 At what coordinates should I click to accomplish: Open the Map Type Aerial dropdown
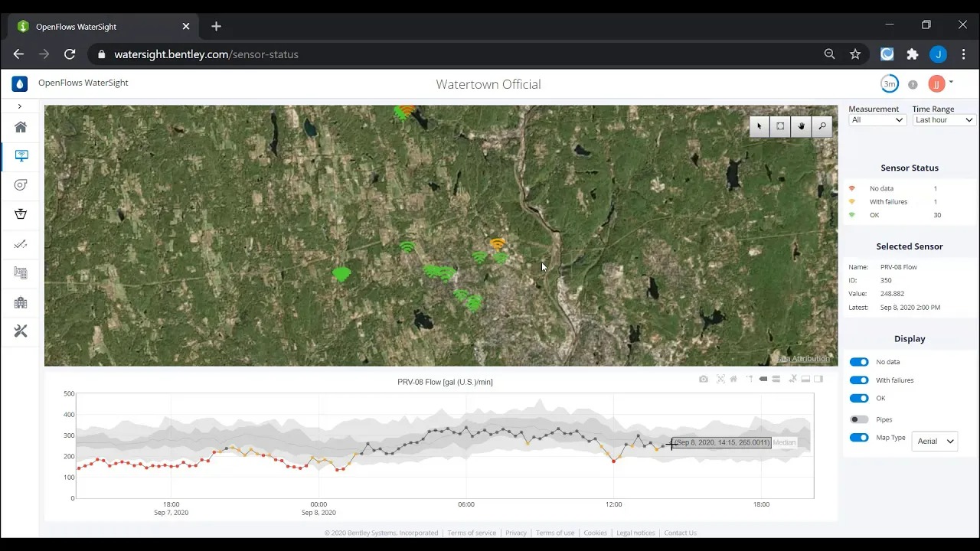[934, 441]
